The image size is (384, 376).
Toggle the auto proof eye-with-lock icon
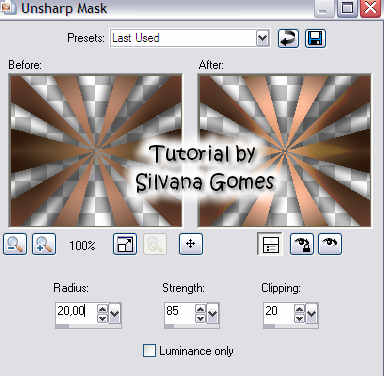pos(301,244)
